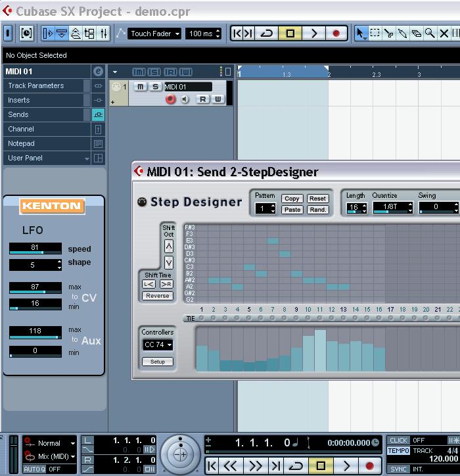
Task: Open the Mixer icon in toolbar
Action: 103,33
